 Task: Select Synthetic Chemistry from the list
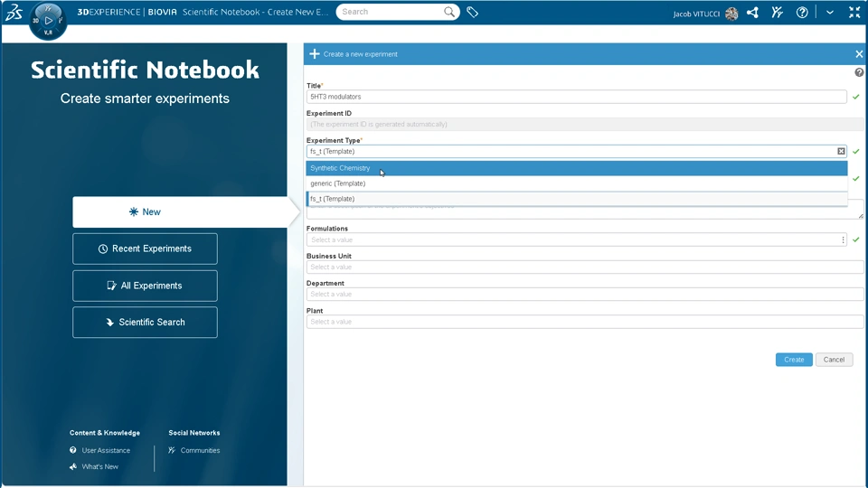[x=577, y=168]
